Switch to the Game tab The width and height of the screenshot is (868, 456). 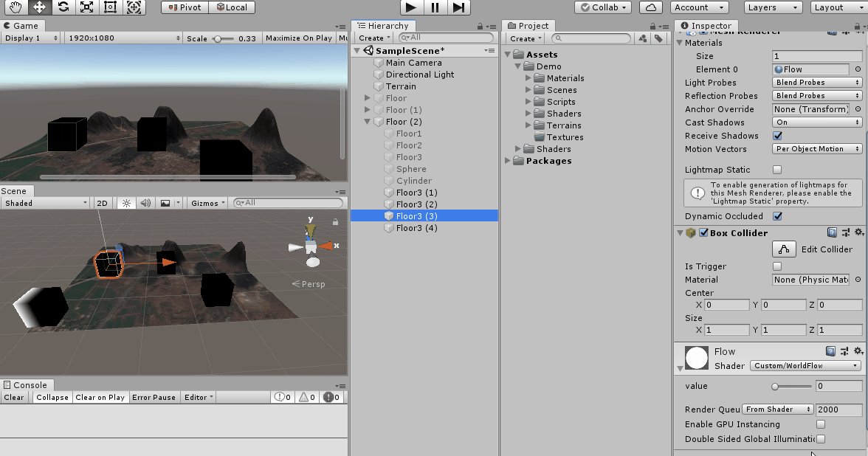point(21,25)
